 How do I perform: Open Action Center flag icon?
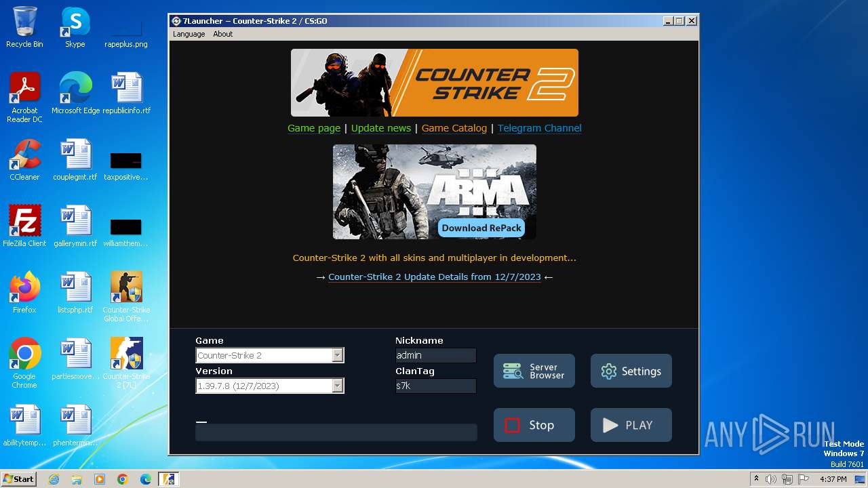(x=803, y=479)
